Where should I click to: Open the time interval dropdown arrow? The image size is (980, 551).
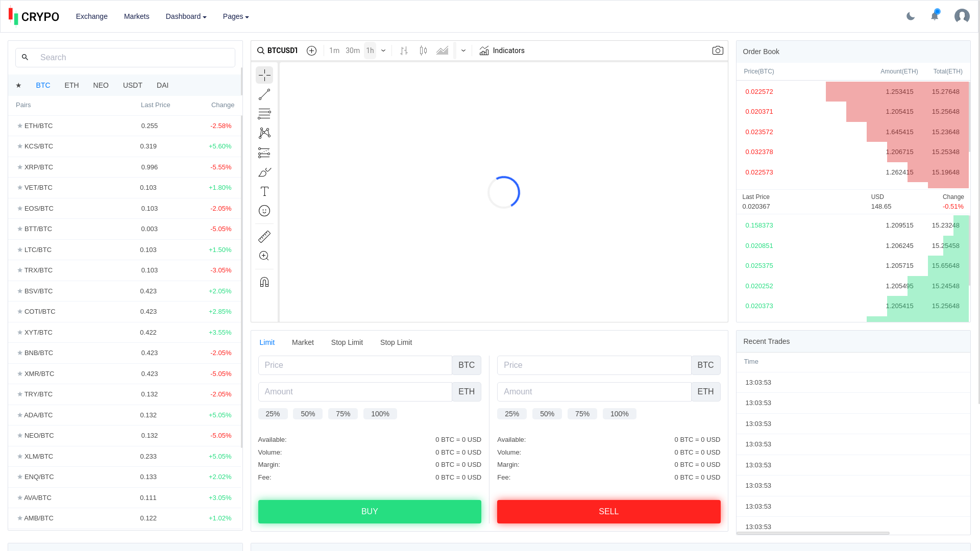tap(383, 51)
